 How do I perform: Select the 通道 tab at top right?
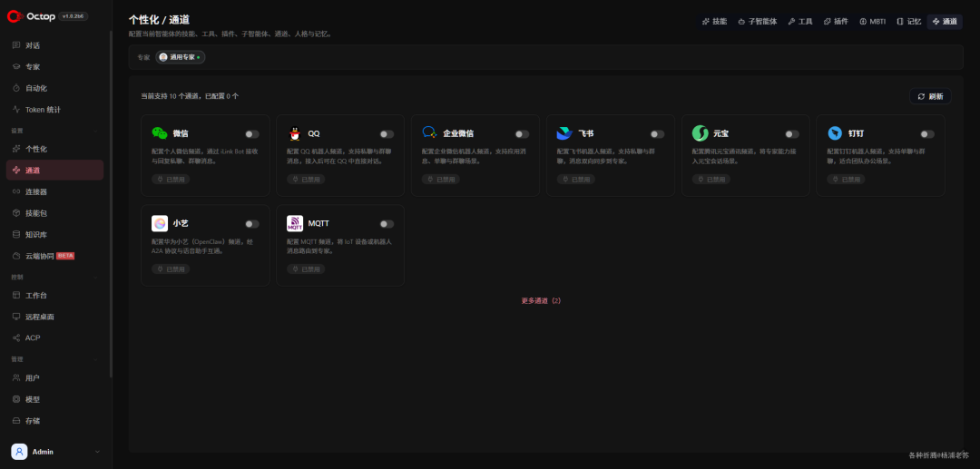click(945, 21)
